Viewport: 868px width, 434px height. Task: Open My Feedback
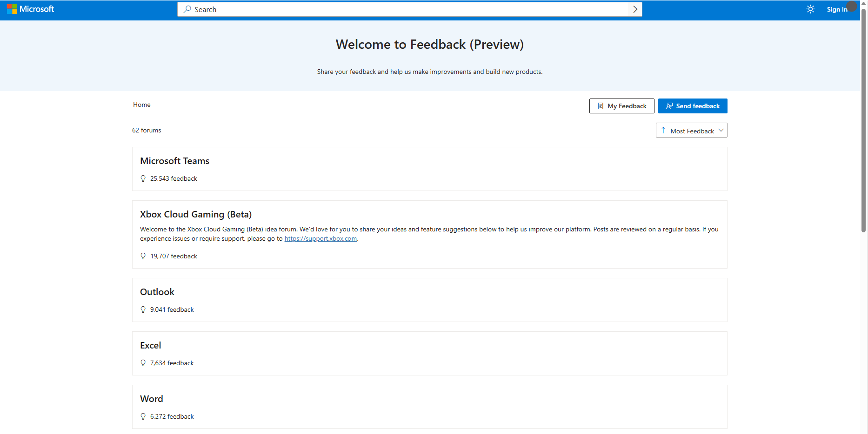[621, 106]
